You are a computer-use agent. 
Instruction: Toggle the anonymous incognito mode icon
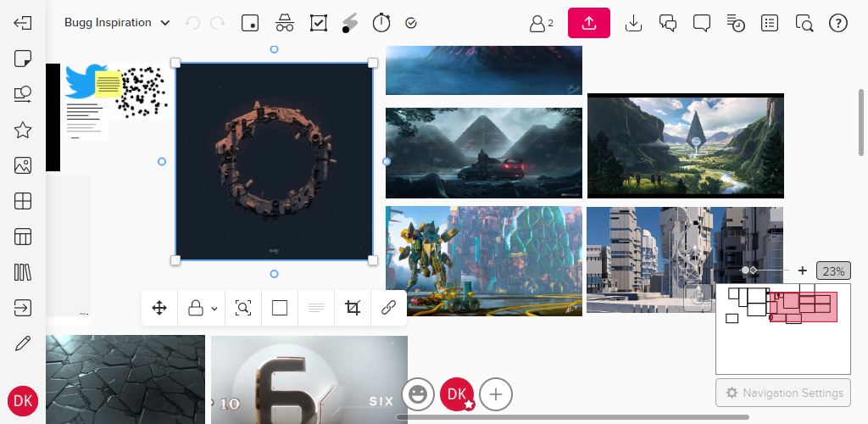pyautogui.click(x=284, y=23)
